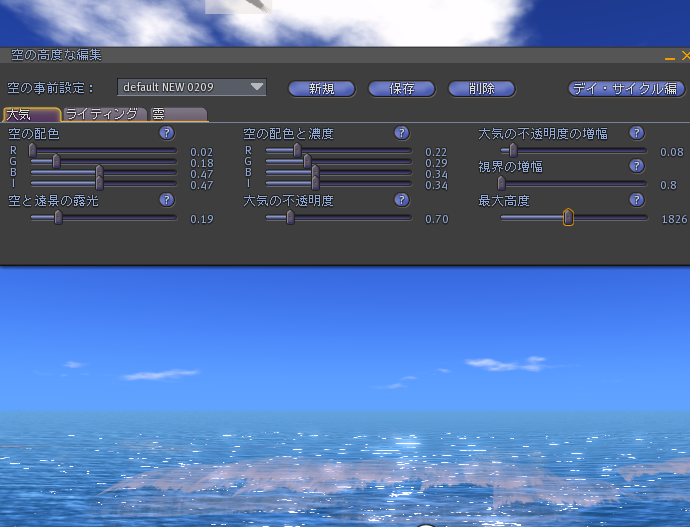Click the 空と遠景の露光 slider
Image resolution: width=690 pixels, height=527 pixels.
(x=103, y=217)
